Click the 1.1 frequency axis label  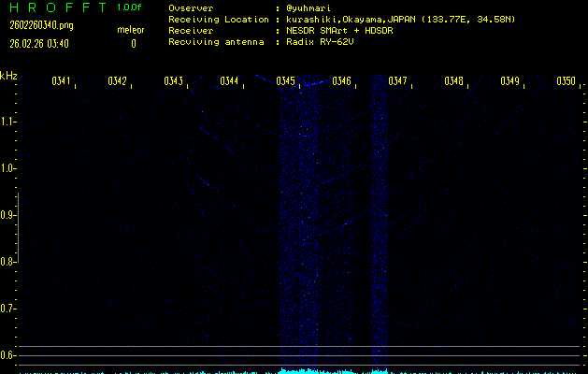click(x=7, y=122)
